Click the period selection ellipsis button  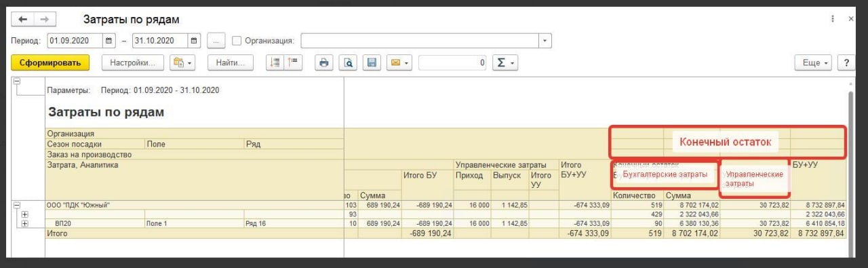[x=216, y=41]
